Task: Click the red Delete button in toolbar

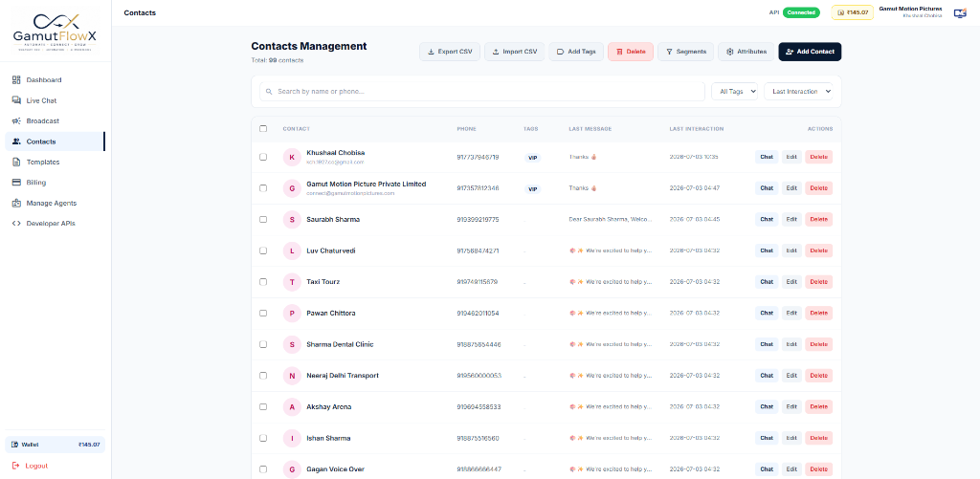Action: [x=631, y=52]
